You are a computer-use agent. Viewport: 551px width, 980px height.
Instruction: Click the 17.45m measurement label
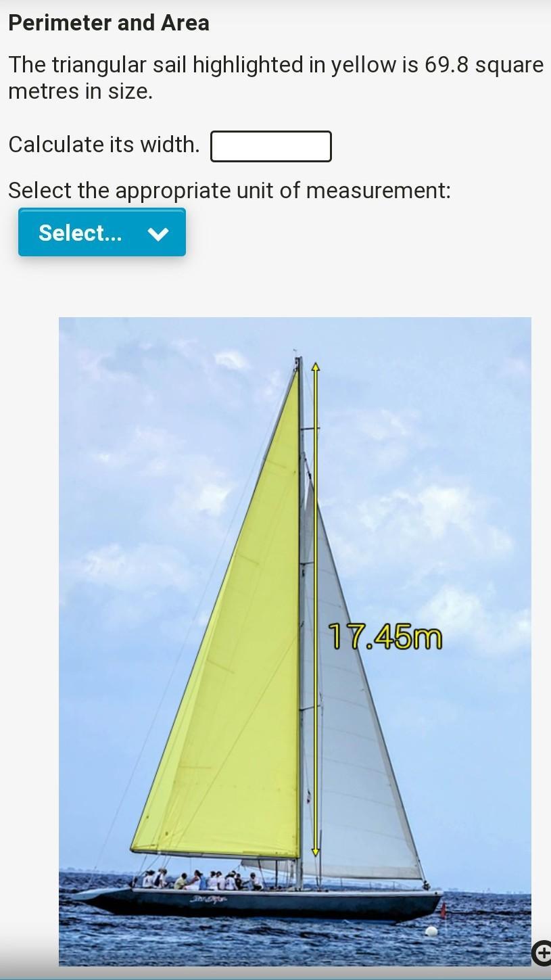385,636
